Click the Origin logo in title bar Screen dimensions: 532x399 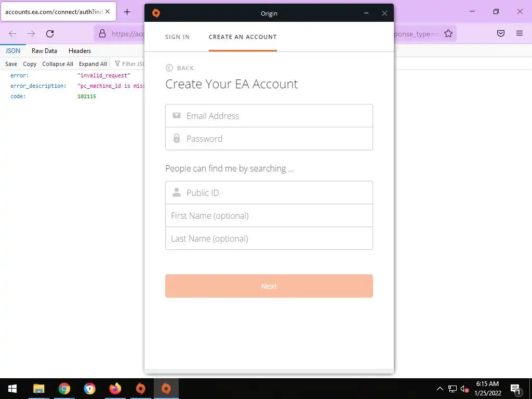156,13
